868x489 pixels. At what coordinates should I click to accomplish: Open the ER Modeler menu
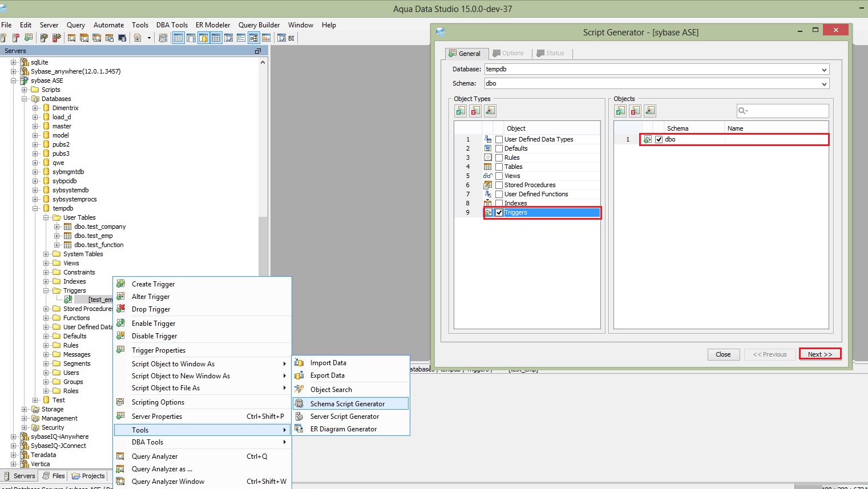click(212, 25)
